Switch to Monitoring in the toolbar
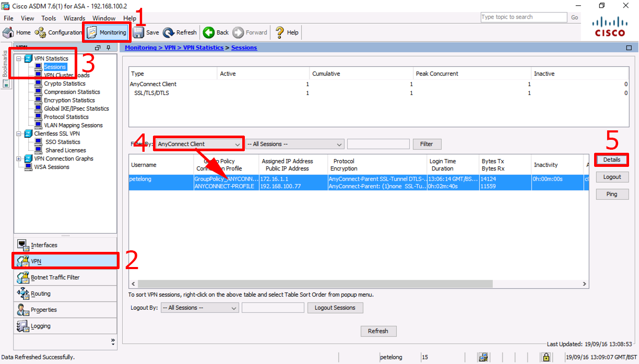This screenshot has width=639, height=364. (x=106, y=32)
